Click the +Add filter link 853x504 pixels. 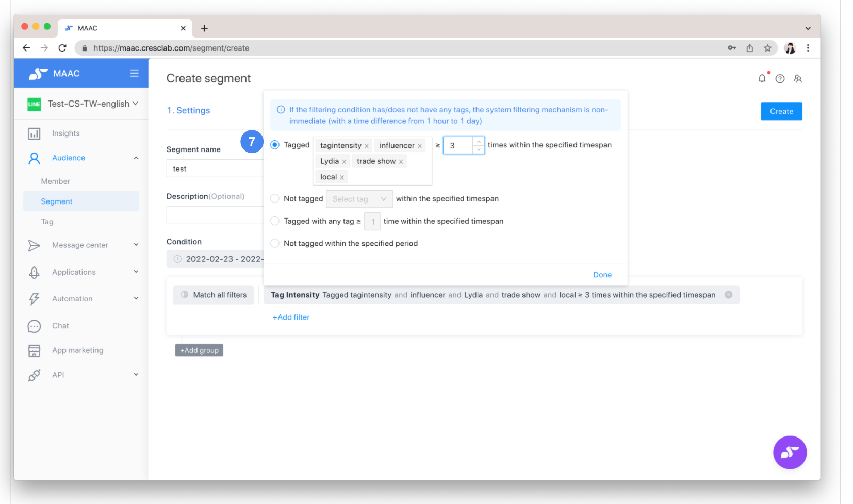291,317
